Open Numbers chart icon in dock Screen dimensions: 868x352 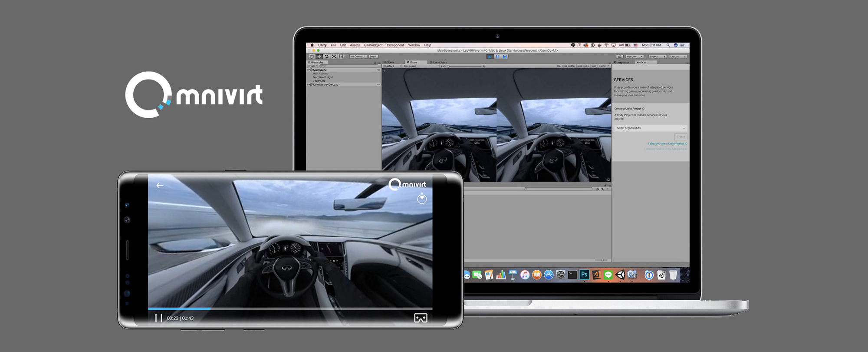(x=501, y=275)
